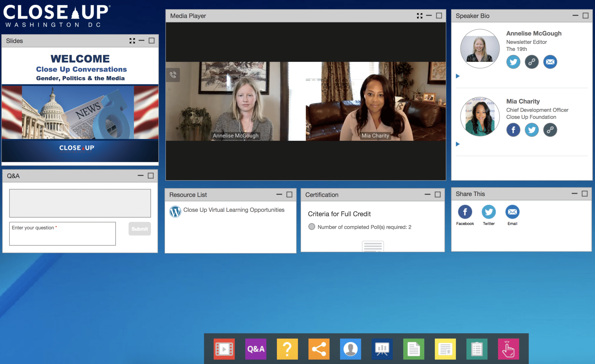
Task: Minimize the Share This panel
Action: pos(575,193)
